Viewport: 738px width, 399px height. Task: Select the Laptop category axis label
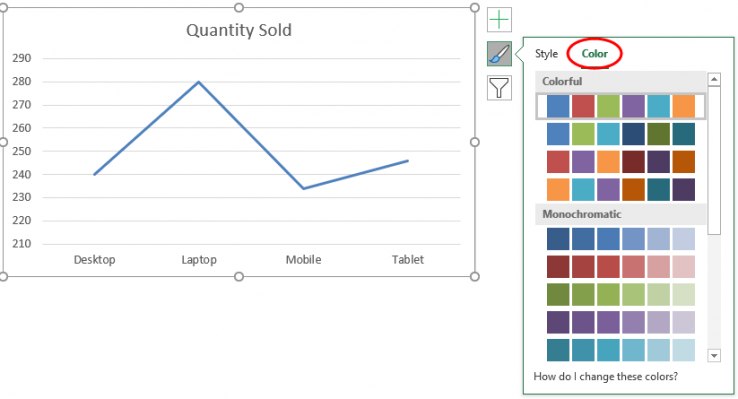click(199, 260)
